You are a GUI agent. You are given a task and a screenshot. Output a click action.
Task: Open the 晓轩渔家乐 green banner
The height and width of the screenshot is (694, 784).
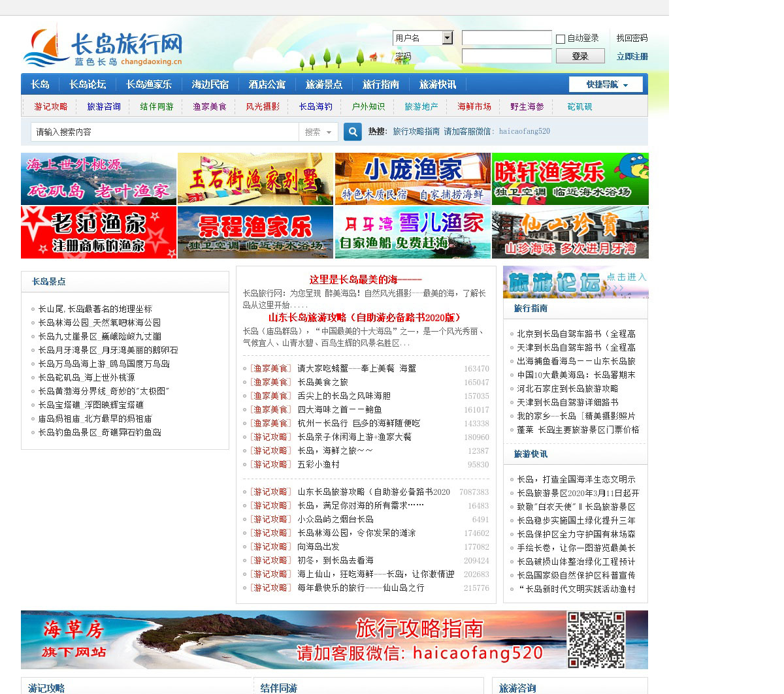tap(570, 179)
